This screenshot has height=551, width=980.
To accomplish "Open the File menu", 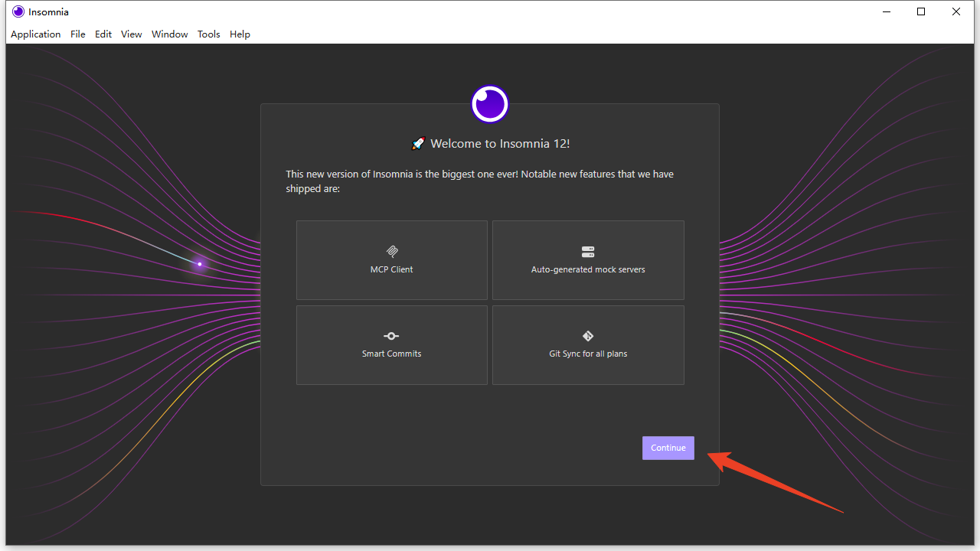I will pos(78,34).
